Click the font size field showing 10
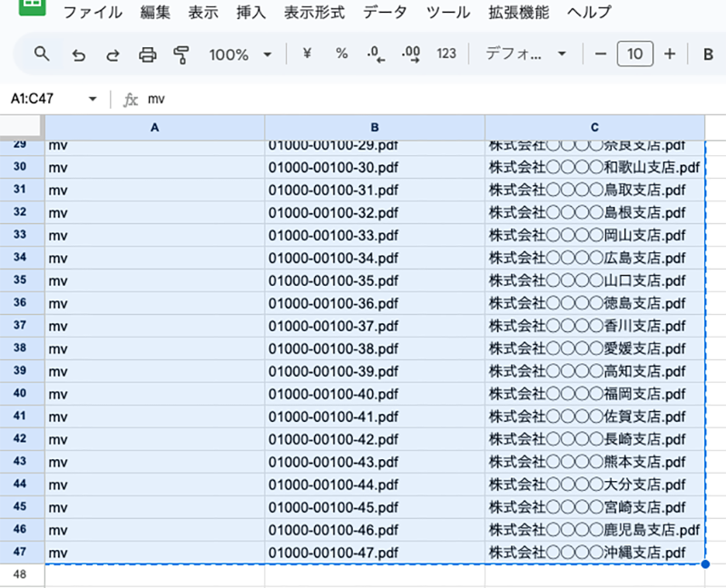The height and width of the screenshot is (588, 726). point(634,54)
